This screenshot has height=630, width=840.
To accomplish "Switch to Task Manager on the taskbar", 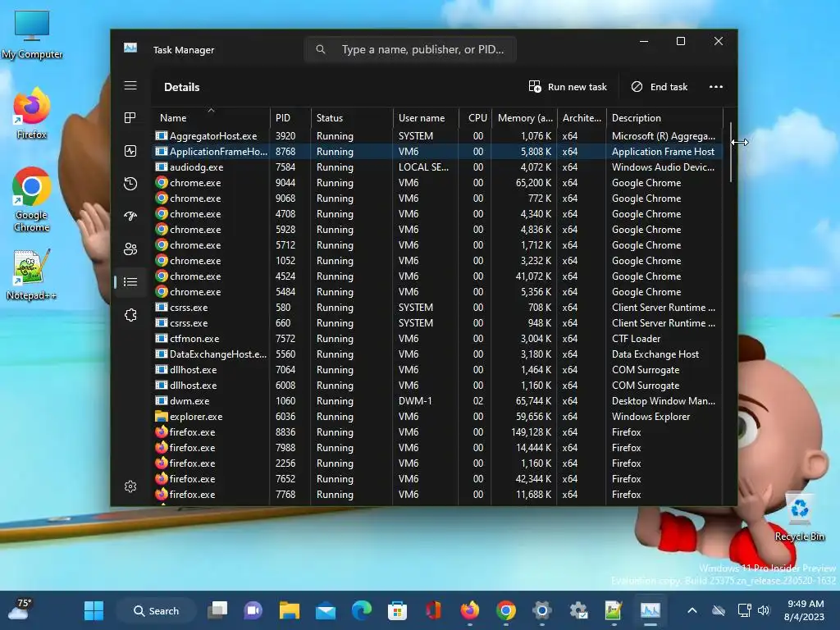I will [x=651, y=610].
